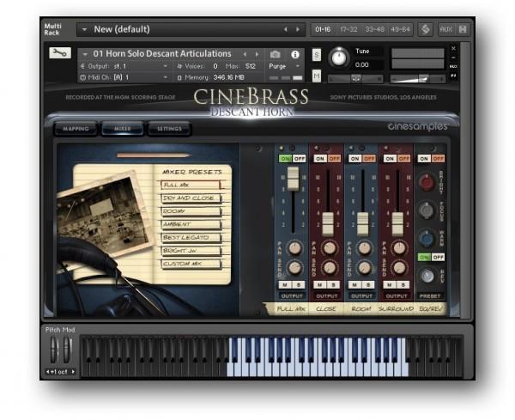Click the Full Mix channel pan knob
Viewport: 515px width, 420px height.
(294, 248)
